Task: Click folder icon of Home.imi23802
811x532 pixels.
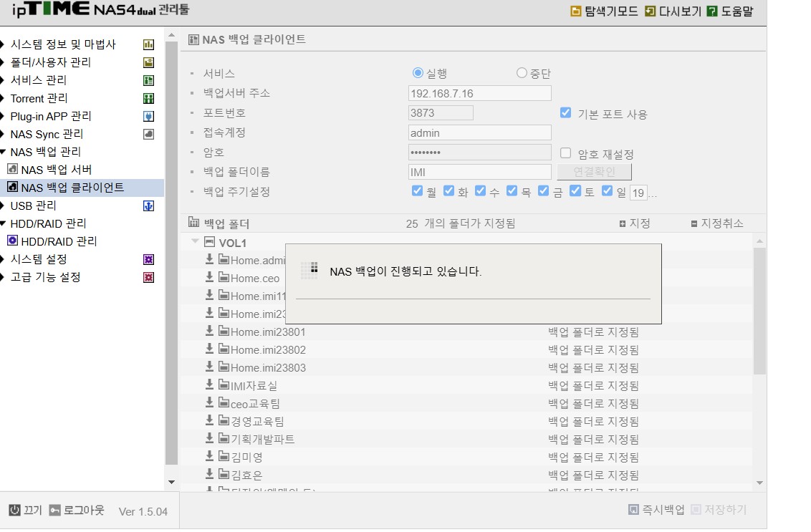Action: (x=224, y=349)
